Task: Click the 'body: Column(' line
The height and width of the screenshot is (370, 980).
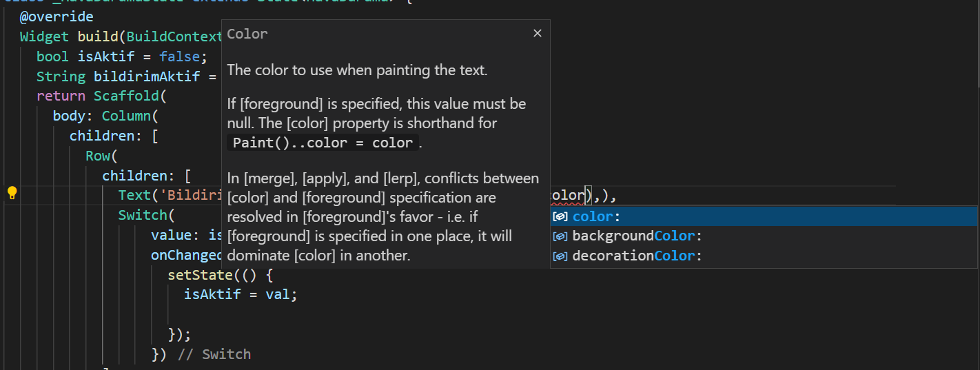Action: [106, 116]
